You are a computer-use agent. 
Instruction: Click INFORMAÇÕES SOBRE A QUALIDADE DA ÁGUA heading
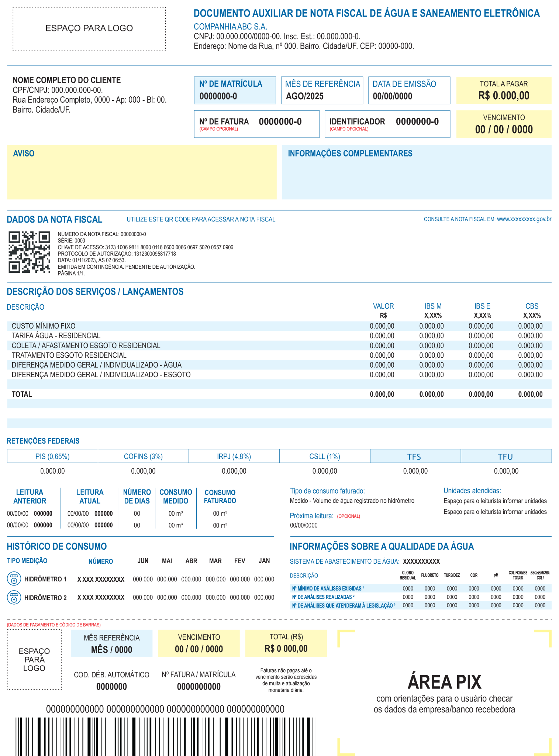[x=382, y=546]
